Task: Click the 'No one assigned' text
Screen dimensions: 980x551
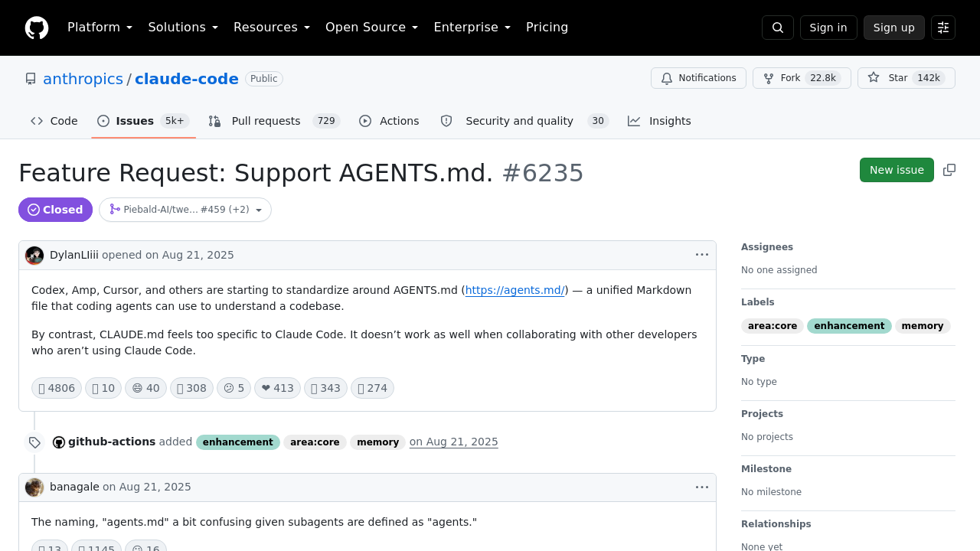Action: pyautogui.click(x=779, y=270)
